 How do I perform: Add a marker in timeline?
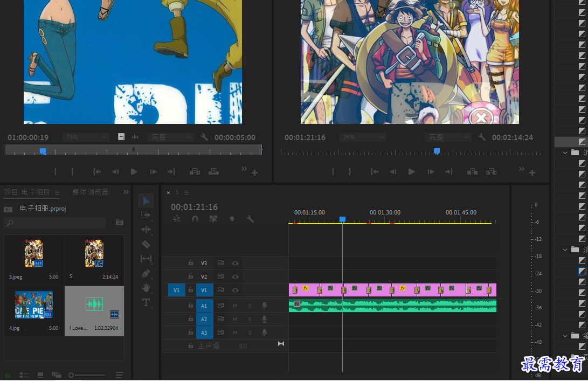pos(232,219)
